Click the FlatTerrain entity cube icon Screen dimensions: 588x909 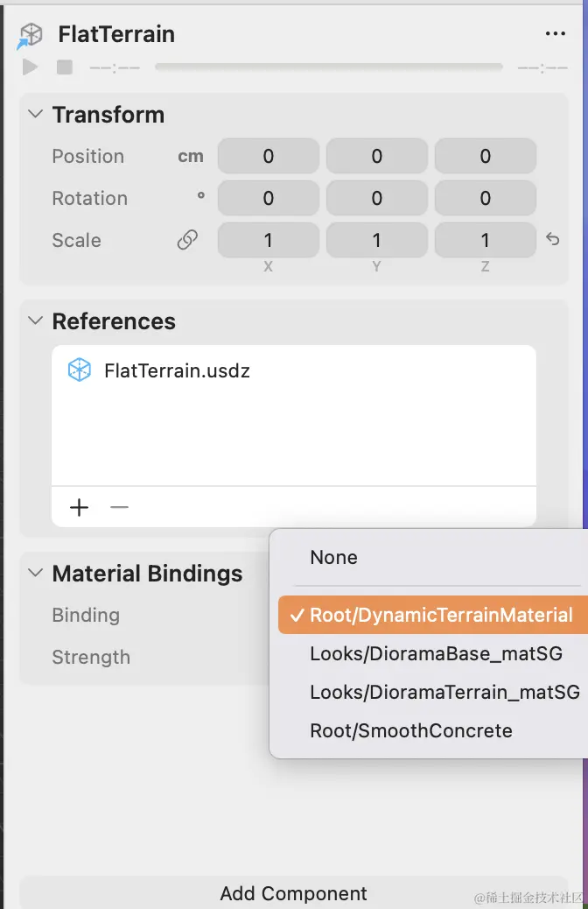click(x=31, y=35)
